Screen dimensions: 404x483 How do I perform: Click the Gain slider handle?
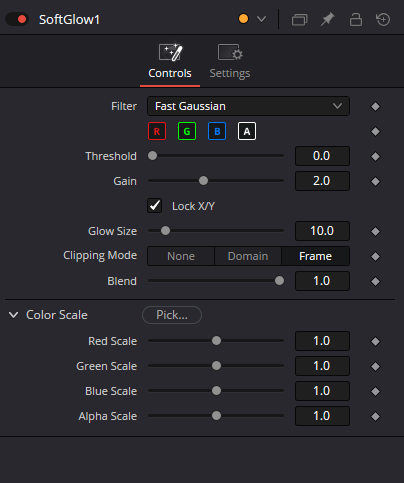point(203,180)
